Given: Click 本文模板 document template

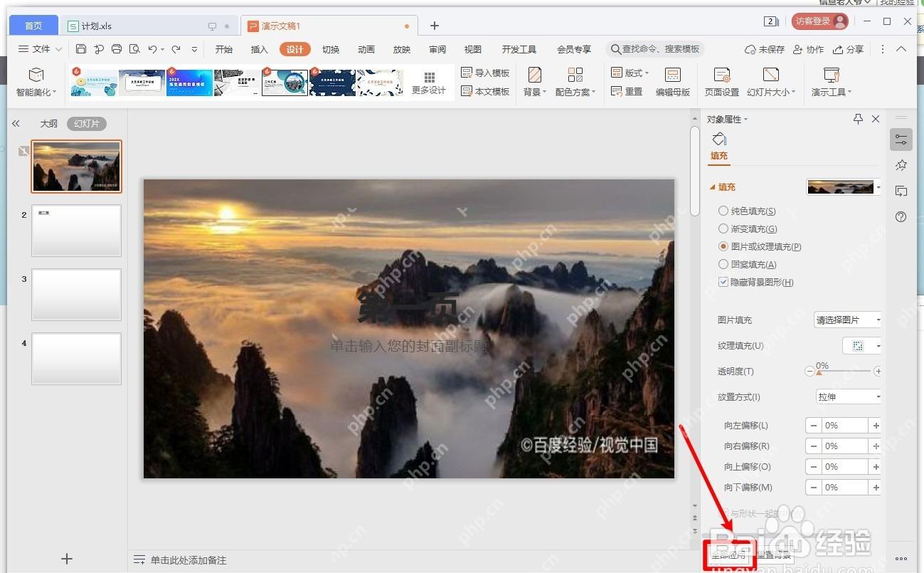Looking at the screenshot, I should (x=485, y=91).
